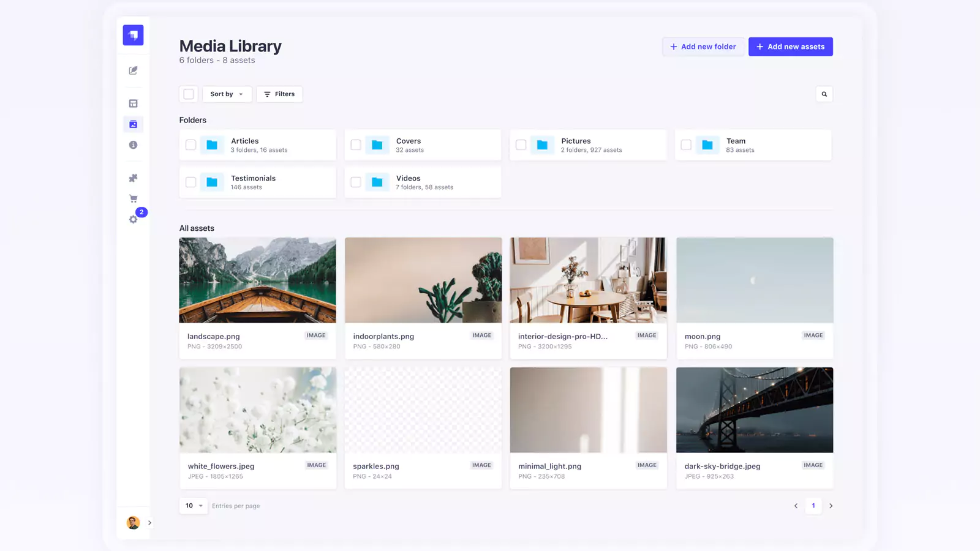This screenshot has width=980, height=551.
Task: Click the Articles folder name
Action: click(245, 141)
